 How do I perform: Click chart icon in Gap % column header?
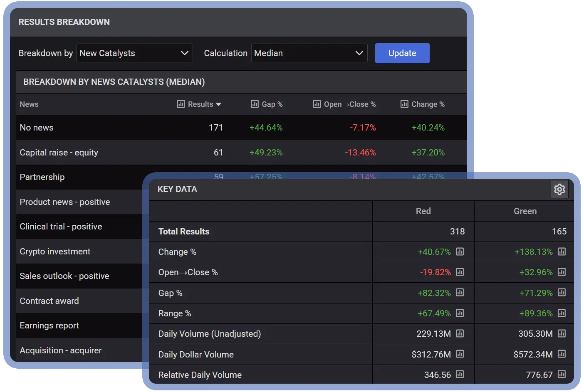pyautogui.click(x=255, y=104)
